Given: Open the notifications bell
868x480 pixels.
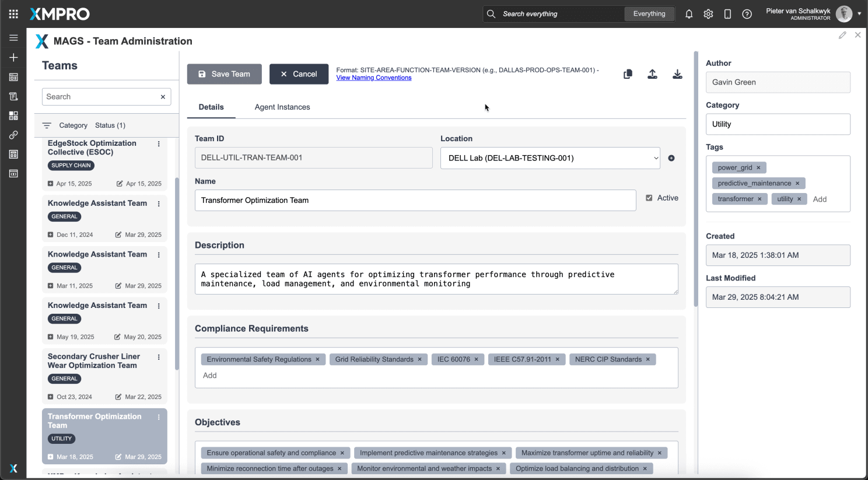Looking at the screenshot, I should click(x=689, y=14).
